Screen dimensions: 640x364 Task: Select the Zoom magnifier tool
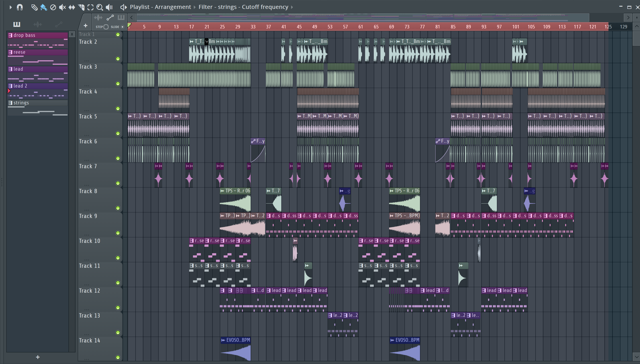coord(100,7)
